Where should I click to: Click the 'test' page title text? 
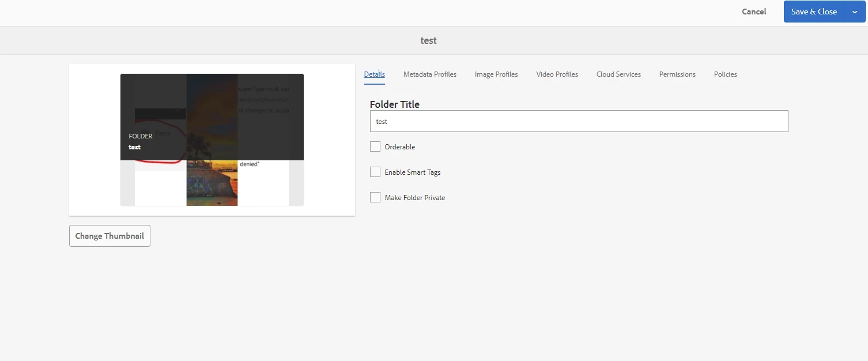tap(428, 40)
